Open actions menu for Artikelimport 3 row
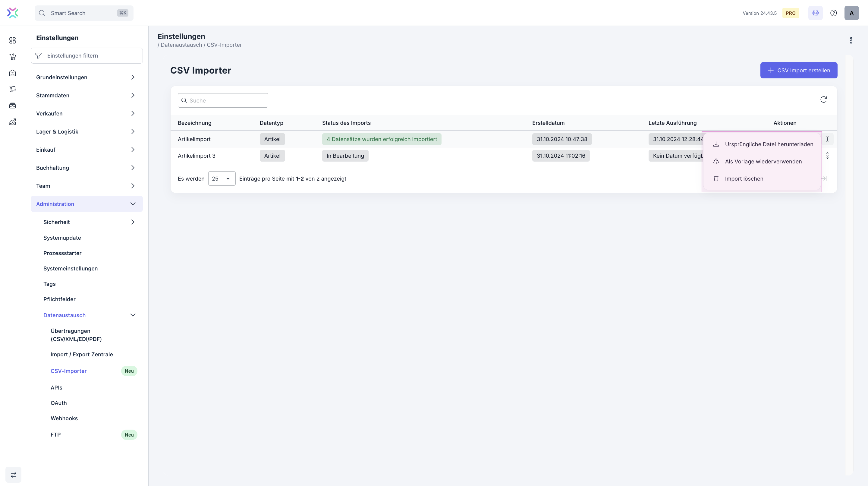 point(827,156)
